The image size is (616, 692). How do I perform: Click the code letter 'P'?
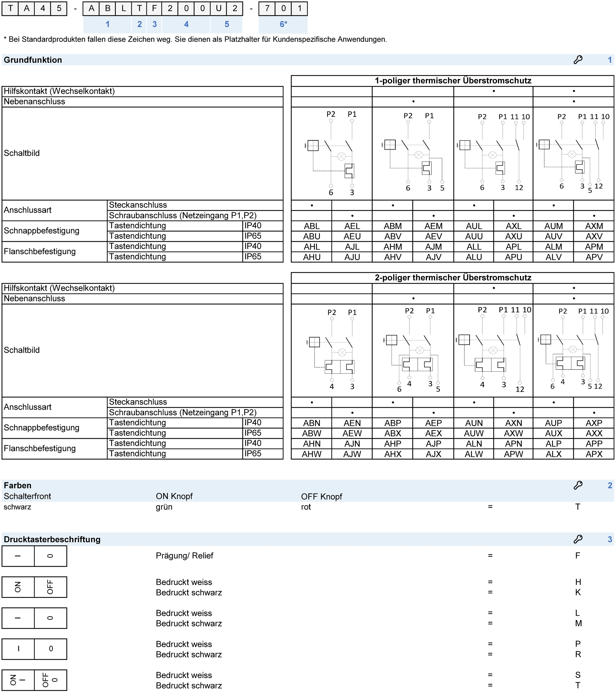coord(578,644)
